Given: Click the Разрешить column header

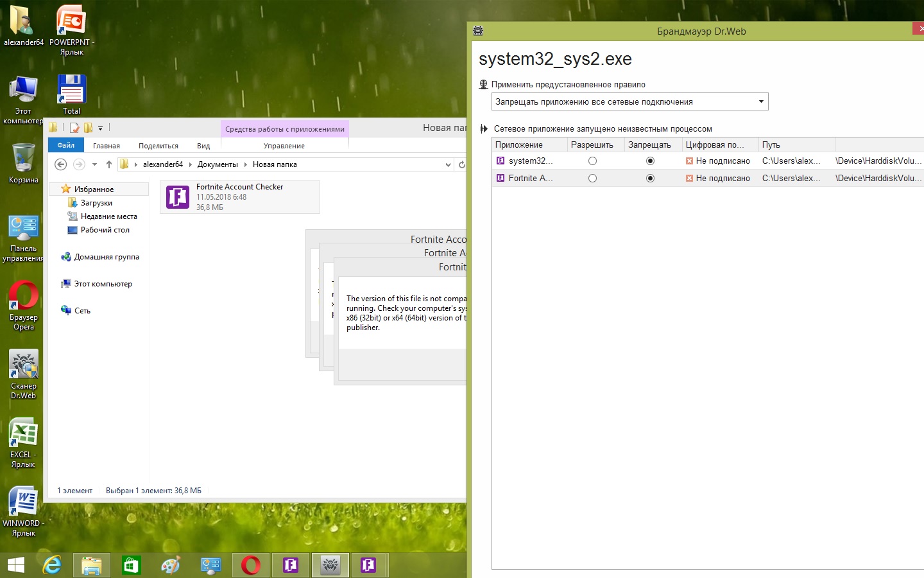Looking at the screenshot, I should (596, 144).
